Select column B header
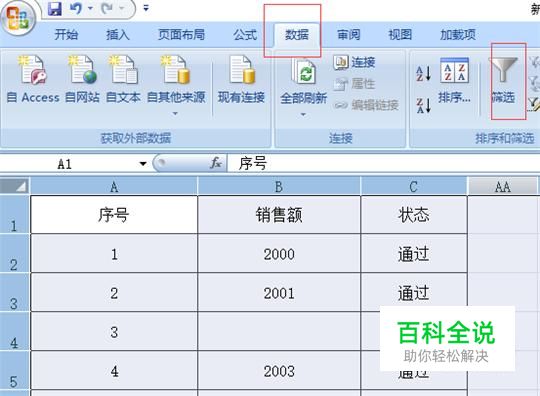The image size is (540, 396). click(x=279, y=187)
